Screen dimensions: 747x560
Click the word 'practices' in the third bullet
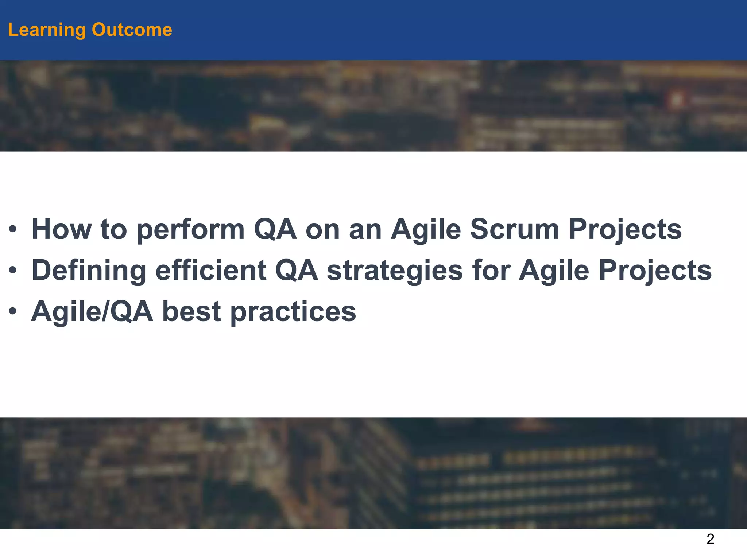[293, 312]
